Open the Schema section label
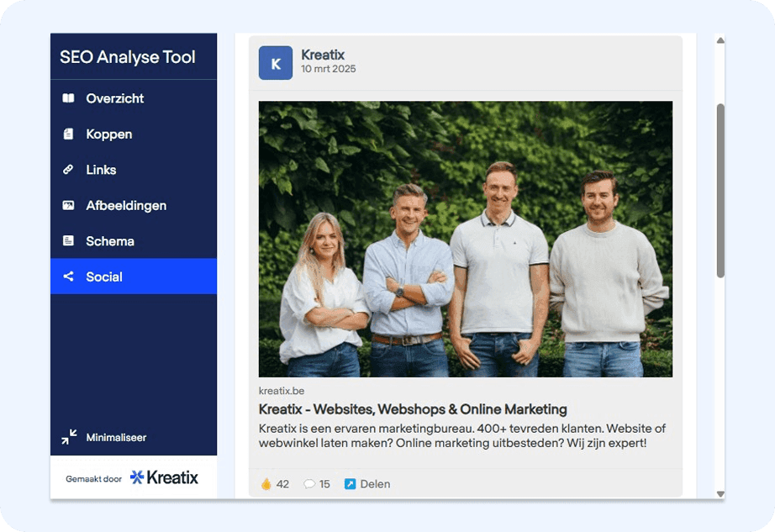 110,241
